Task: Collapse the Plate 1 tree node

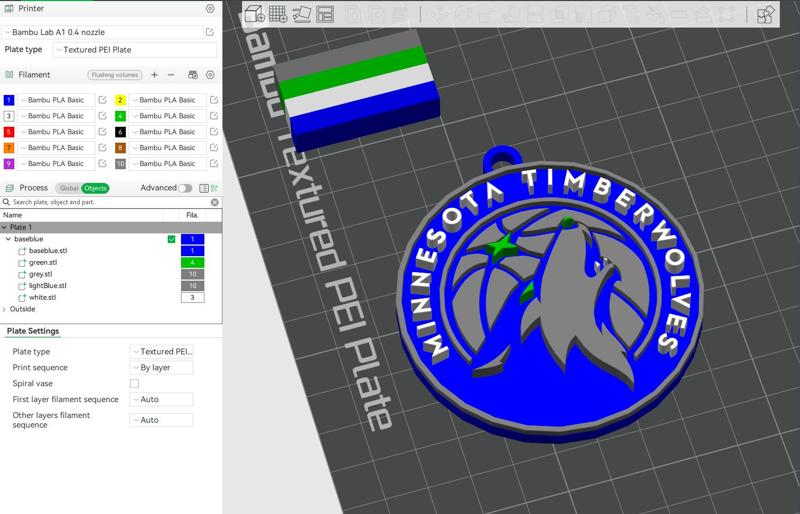Action: tap(5, 227)
